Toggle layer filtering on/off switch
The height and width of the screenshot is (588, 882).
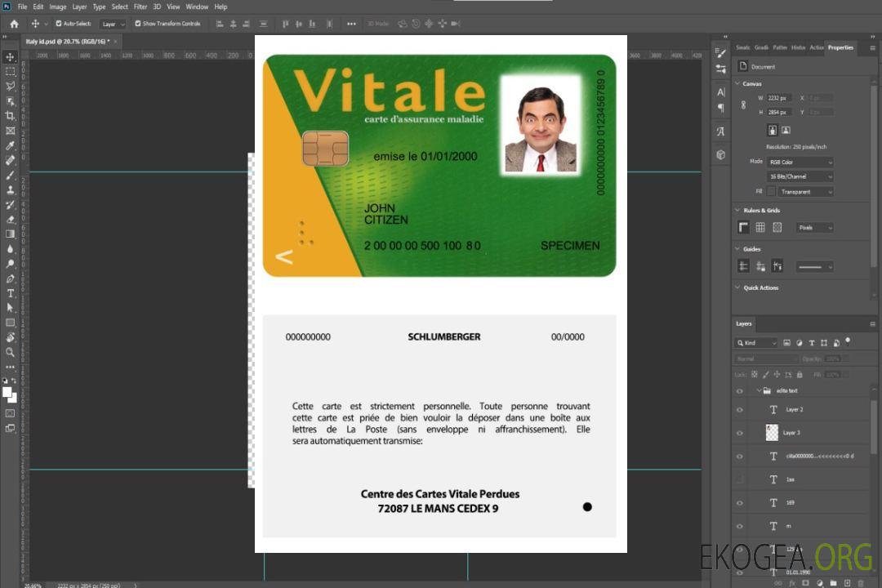[x=848, y=341]
